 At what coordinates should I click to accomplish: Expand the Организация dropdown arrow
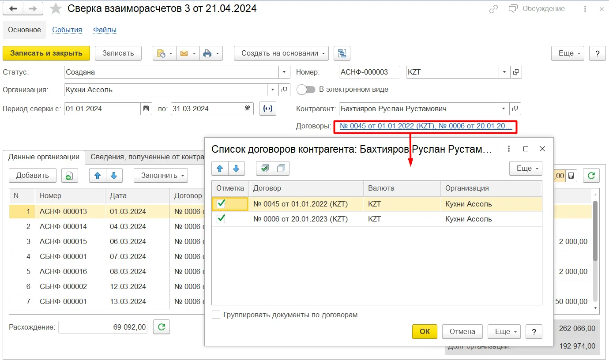[273, 90]
